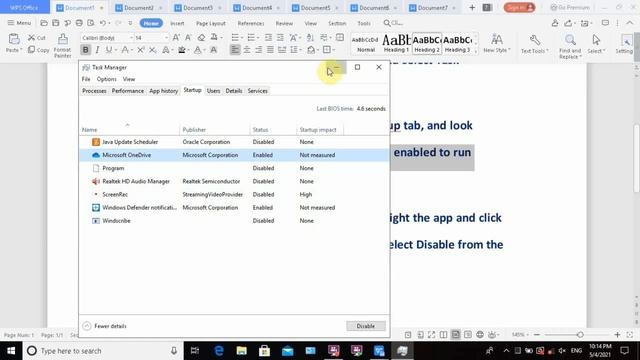Click the Disable button in Task Manager

coord(366,326)
